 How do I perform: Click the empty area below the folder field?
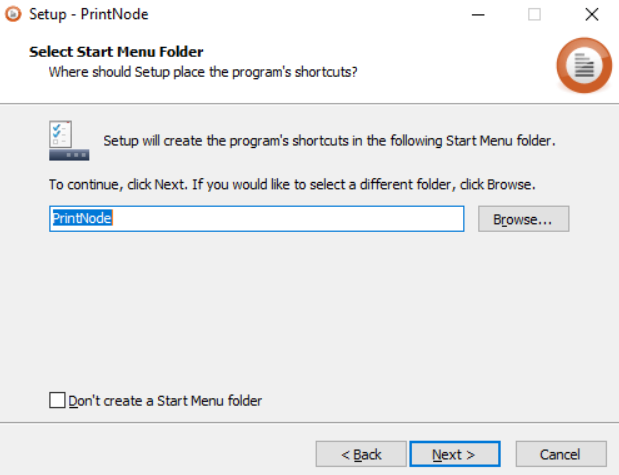pyautogui.click(x=300, y=310)
